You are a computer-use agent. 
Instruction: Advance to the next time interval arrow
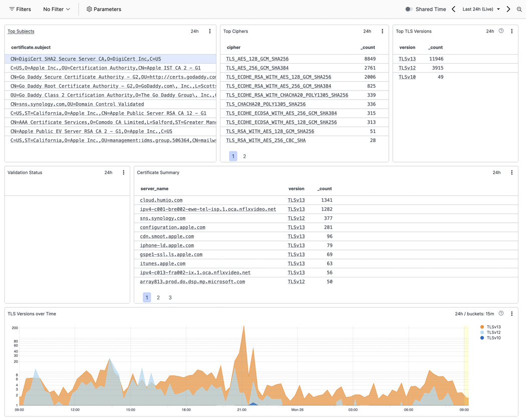(x=508, y=9)
